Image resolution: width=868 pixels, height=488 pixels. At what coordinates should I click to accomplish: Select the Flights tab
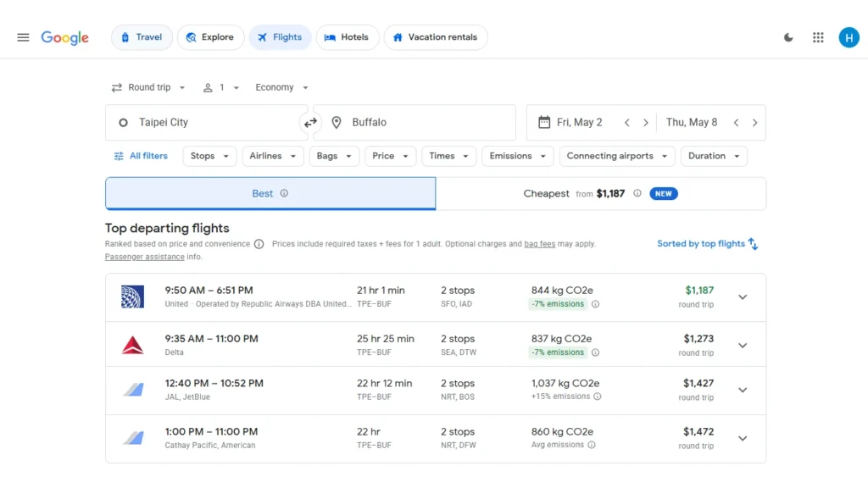[280, 37]
